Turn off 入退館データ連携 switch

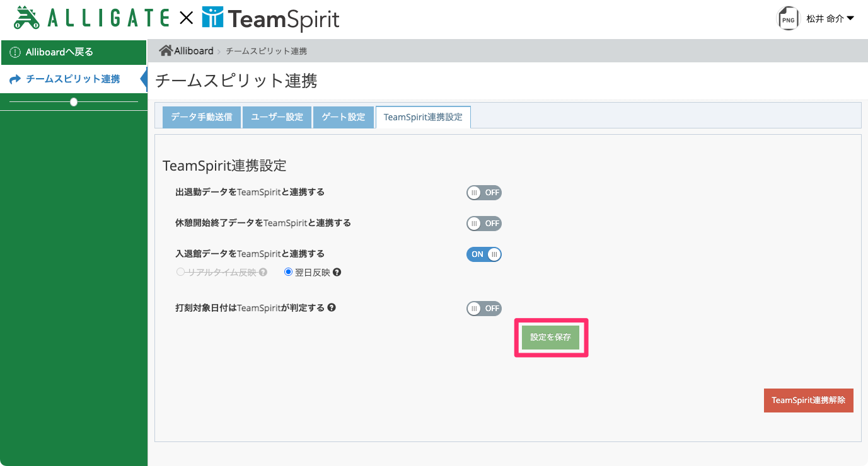(x=484, y=254)
